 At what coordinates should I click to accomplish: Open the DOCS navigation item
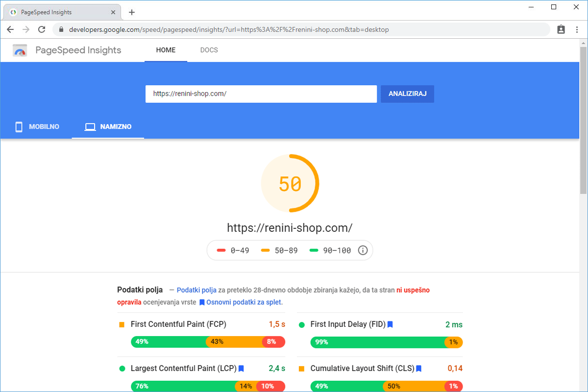pyautogui.click(x=209, y=50)
